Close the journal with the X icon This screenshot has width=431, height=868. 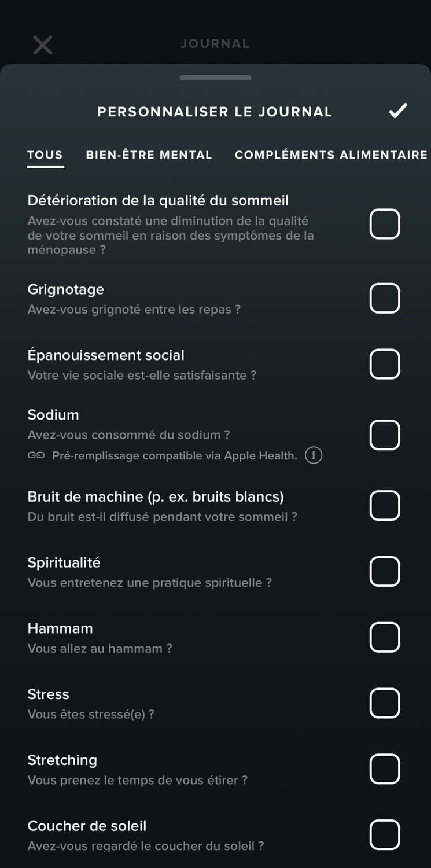click(43, 45)
